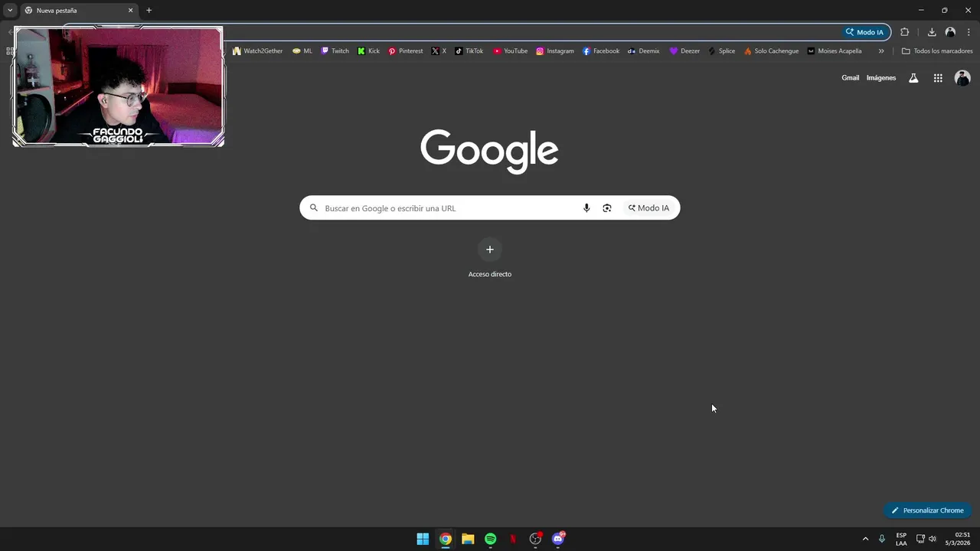Screen dimensions: 980x551
Task: Open the Chrome downloads icon
Action: click(932, 32)
